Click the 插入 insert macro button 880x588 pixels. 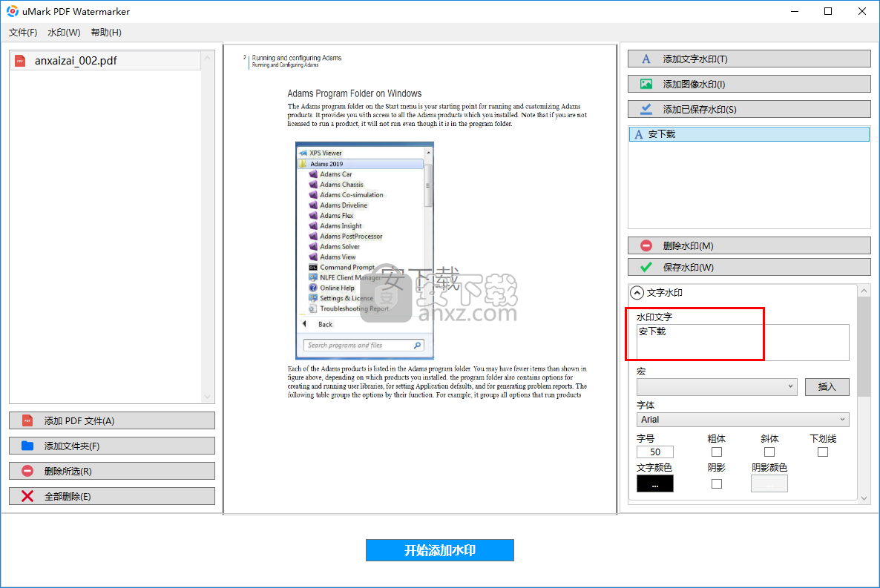coord(827,386)
